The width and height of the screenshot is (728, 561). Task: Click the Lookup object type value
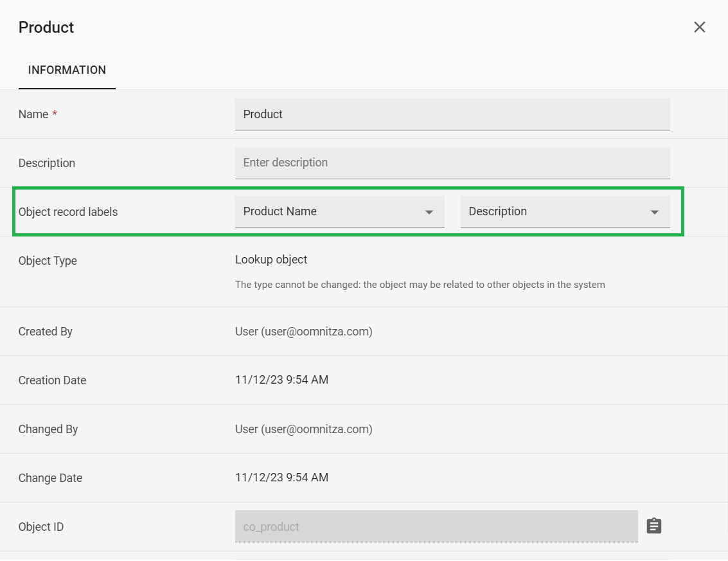(x=271, y=260)
